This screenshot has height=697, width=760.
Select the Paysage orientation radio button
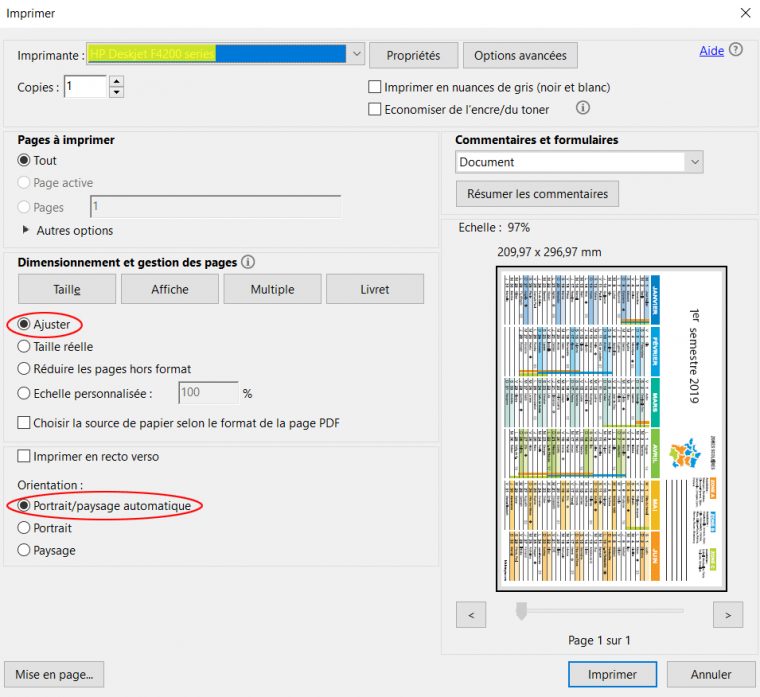click(24, 550)
